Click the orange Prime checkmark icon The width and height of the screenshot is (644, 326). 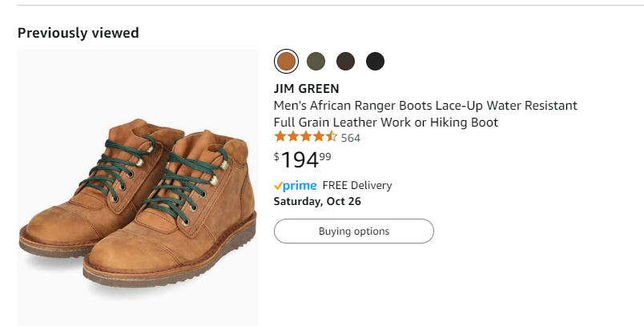click(278, 186)
